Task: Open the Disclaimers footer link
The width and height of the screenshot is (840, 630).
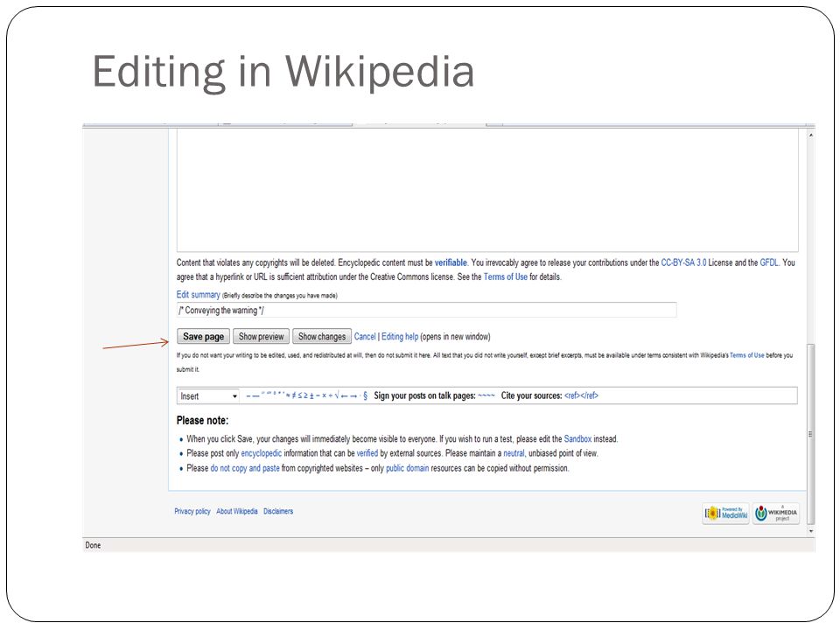Action: coord(278,511)
